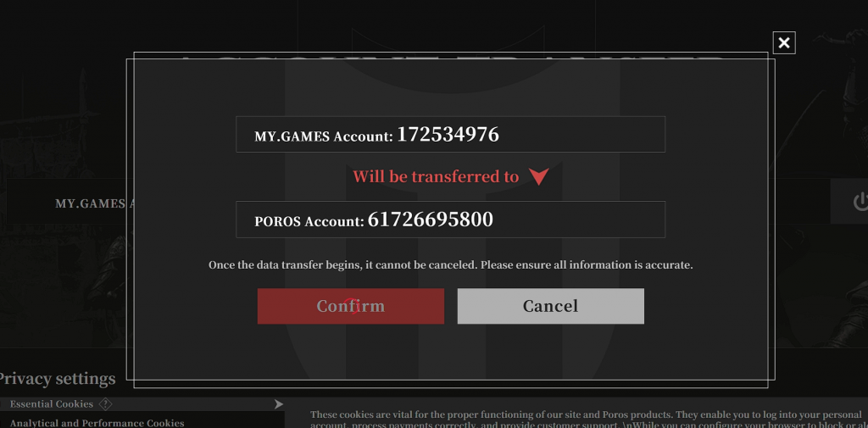Click the 'POROS Account:' label
The width and height of the screenshot is (868, 428).
(309, 221)
